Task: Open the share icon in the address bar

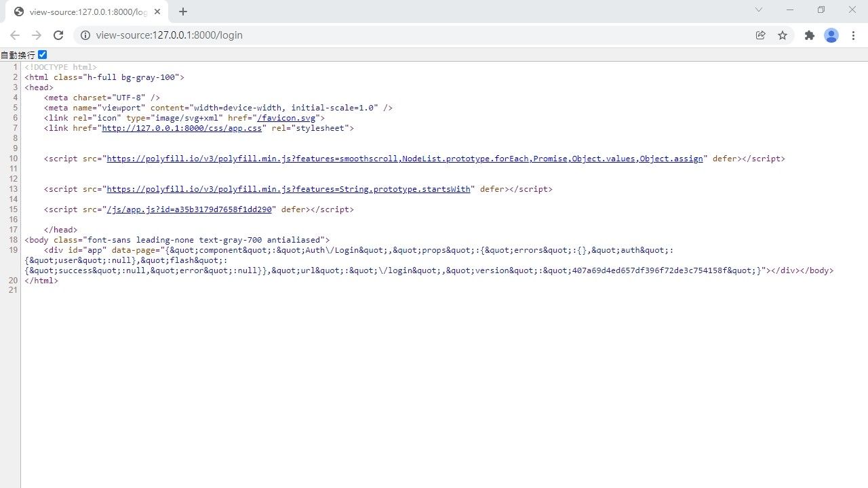Action: coord(761,35)
